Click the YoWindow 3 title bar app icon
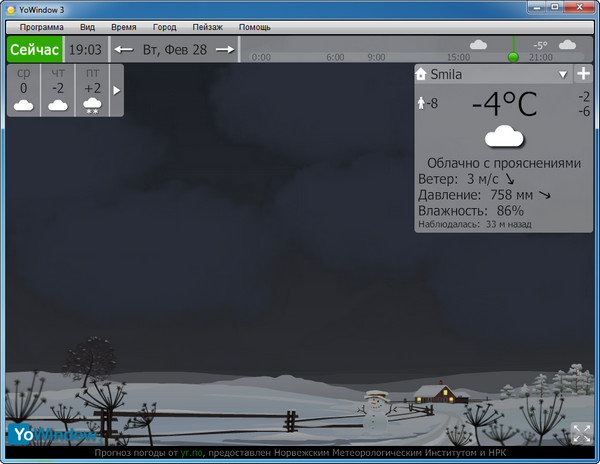 tap(11, 10)
